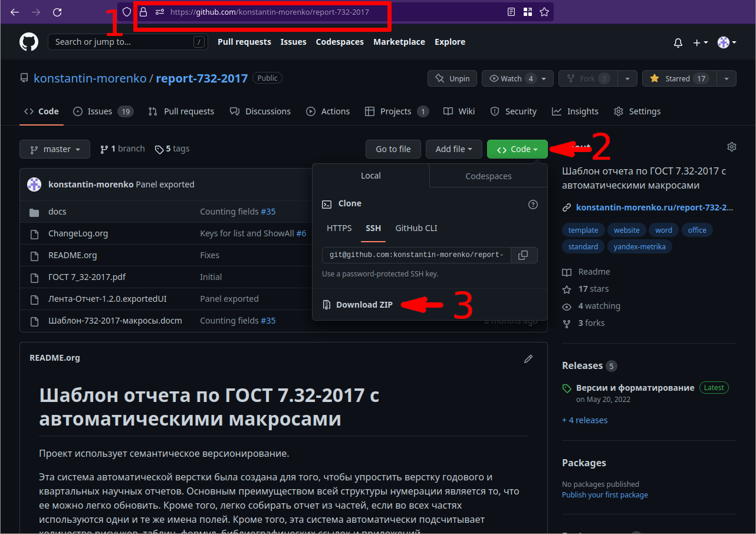This screenshot has width=756, height=534.
Task: Open the plus create-new menu
Action: (x=701, y=42)
